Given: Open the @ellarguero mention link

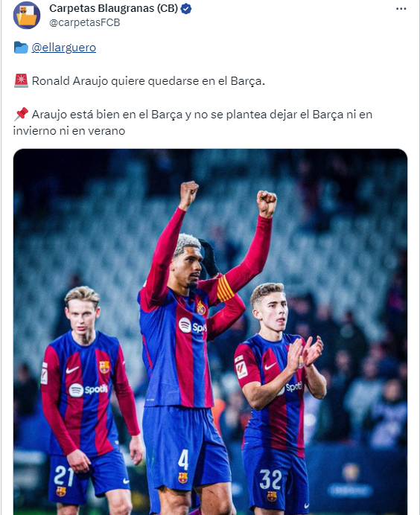Looking at the screenshot, I should 64,48.
